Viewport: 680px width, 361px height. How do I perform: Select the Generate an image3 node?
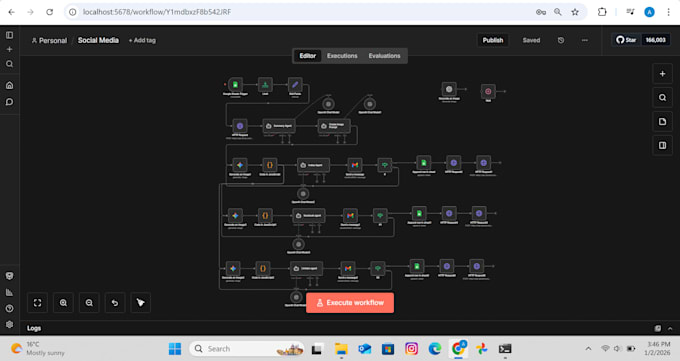point(233,268)
